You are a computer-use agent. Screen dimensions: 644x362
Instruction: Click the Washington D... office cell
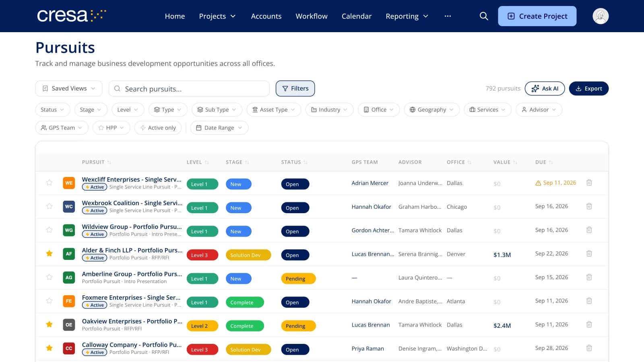[x=467, y=348]
